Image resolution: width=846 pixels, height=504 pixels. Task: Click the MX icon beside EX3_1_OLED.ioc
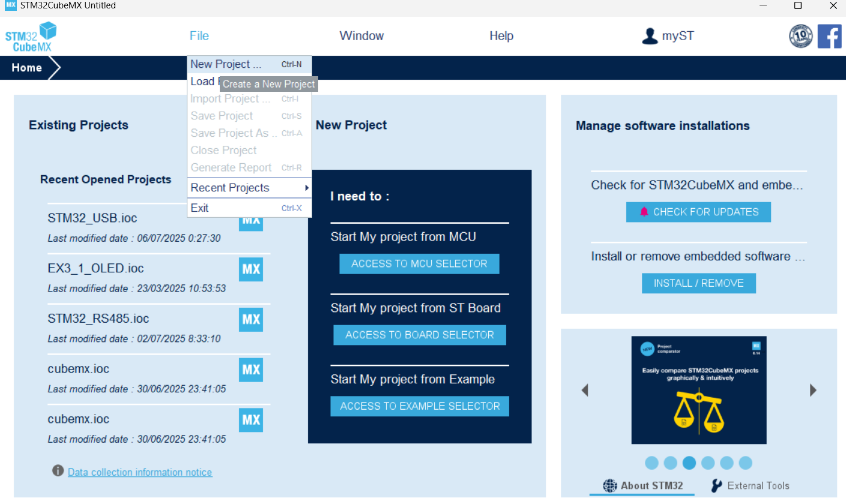tap(251, 269)
